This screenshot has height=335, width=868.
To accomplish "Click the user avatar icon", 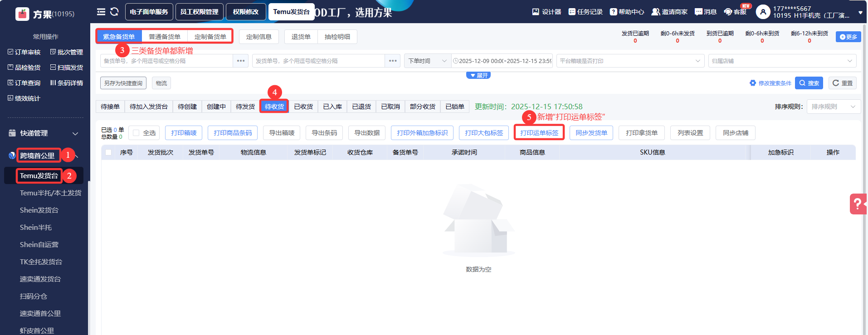I will pyautogui.click(x=763, y=12).
